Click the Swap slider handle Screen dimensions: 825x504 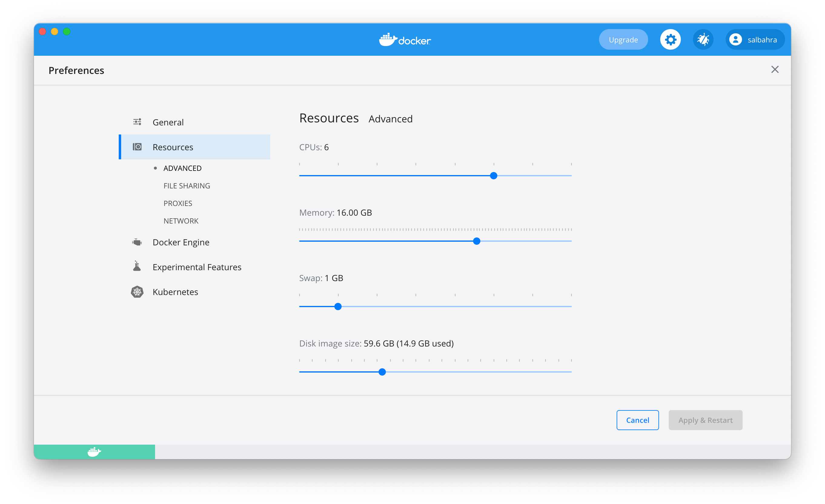tap(338, 307)
